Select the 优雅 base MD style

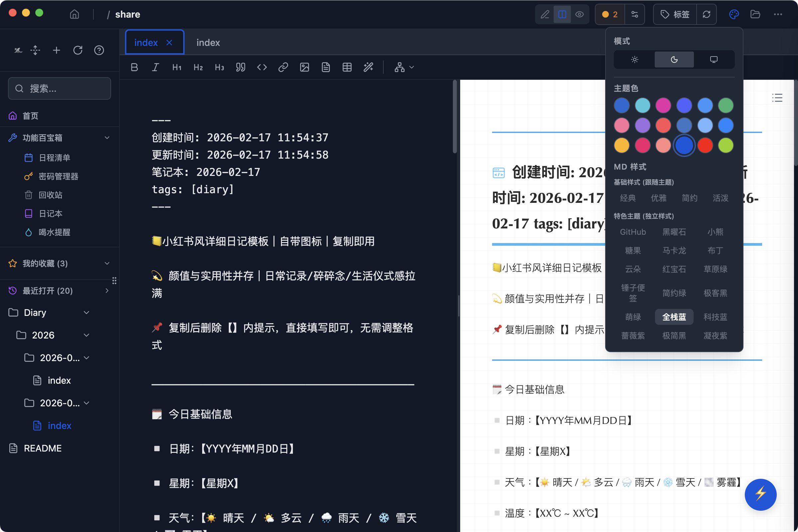point(659,198)
